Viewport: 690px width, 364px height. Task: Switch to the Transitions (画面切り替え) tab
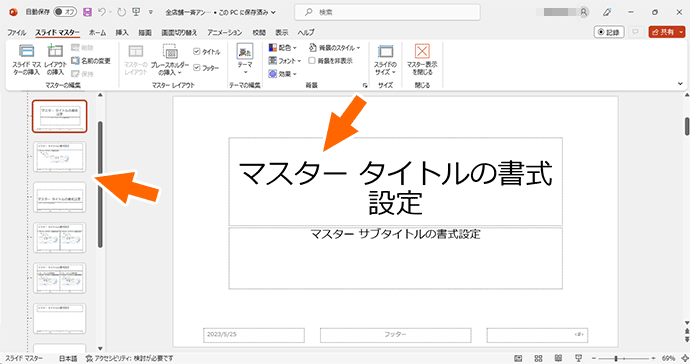tap(179, 33)
